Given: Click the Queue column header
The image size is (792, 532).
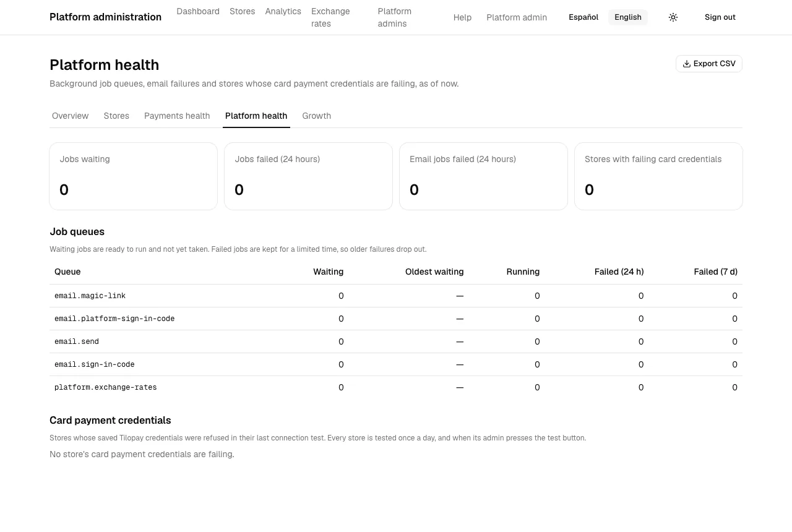Looking at the screenshot, I should 67,272.
